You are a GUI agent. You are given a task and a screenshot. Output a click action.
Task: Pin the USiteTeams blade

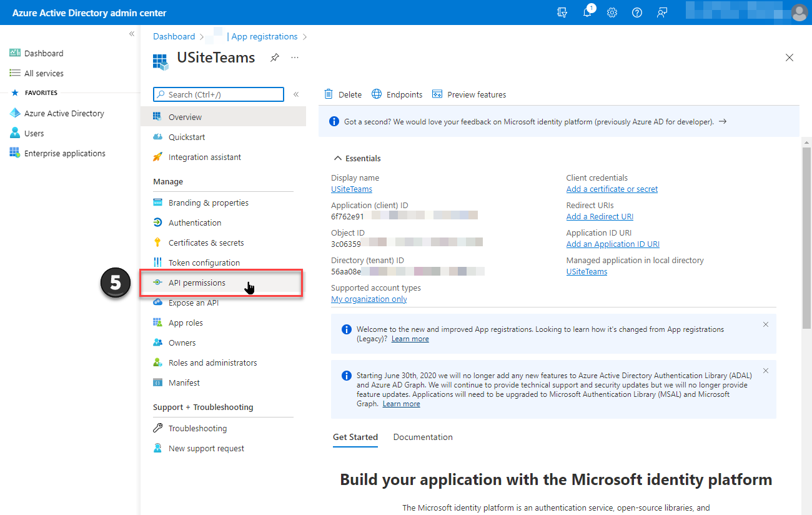coord(274,57)
